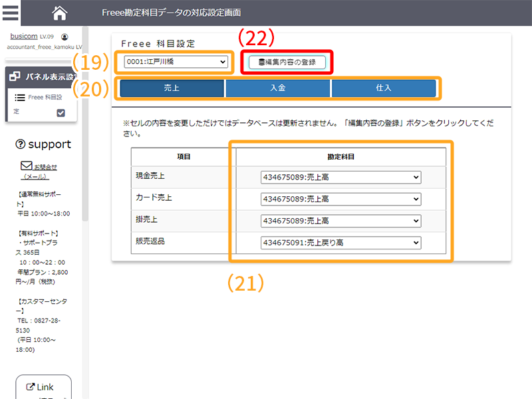Viewport: 532px width, 399px height.
Task: Click the mail envelope icon
Action: point(27,166)
